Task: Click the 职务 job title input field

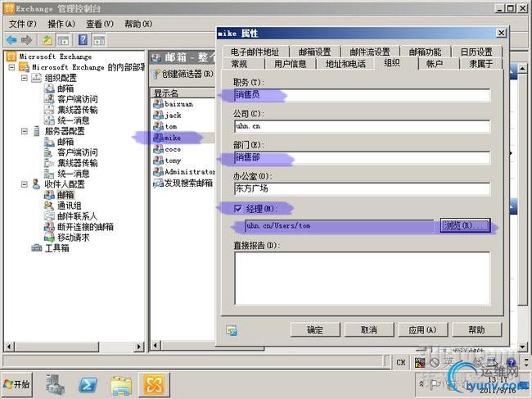Action: pyautogui.click(x=362, y=95)
